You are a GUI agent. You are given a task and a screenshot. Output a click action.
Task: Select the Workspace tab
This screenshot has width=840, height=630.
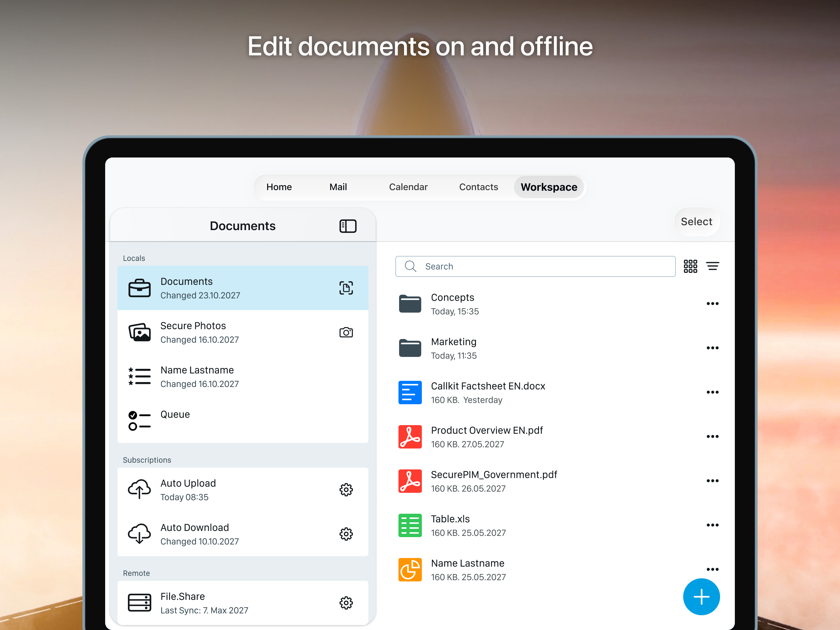tap(549, 187)
